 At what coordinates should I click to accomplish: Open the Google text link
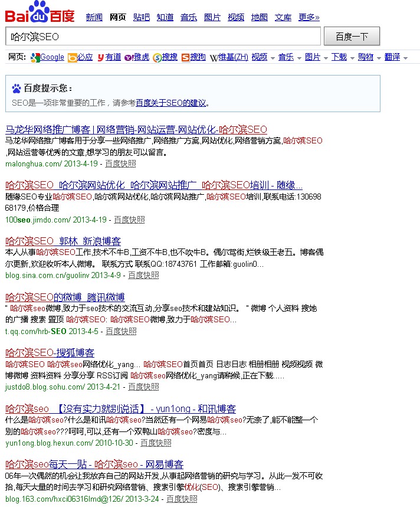52,57
